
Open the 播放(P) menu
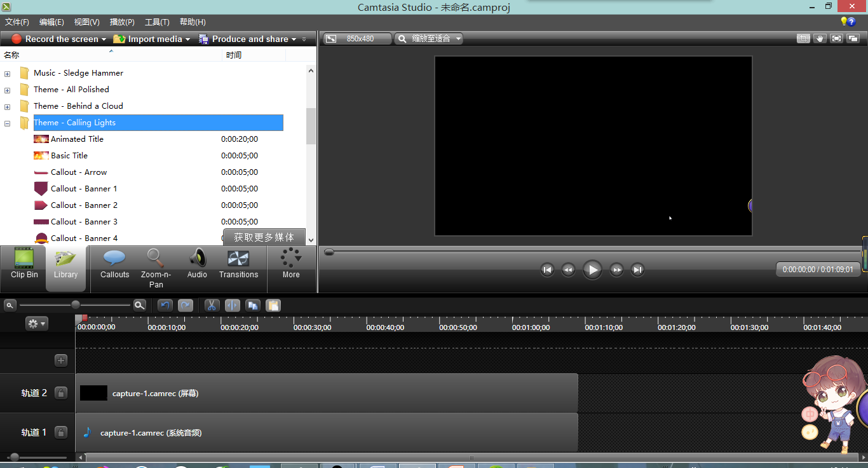(x=122, y=22)
